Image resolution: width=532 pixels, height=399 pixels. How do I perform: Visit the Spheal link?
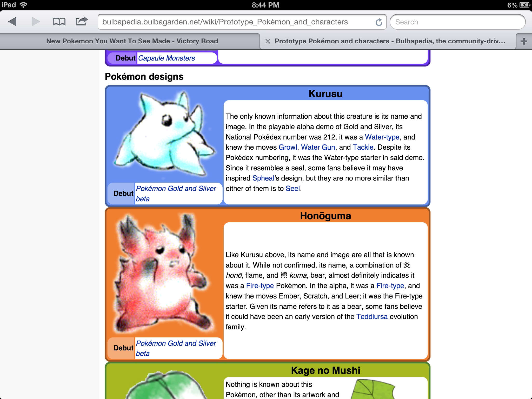click(263, 178)
